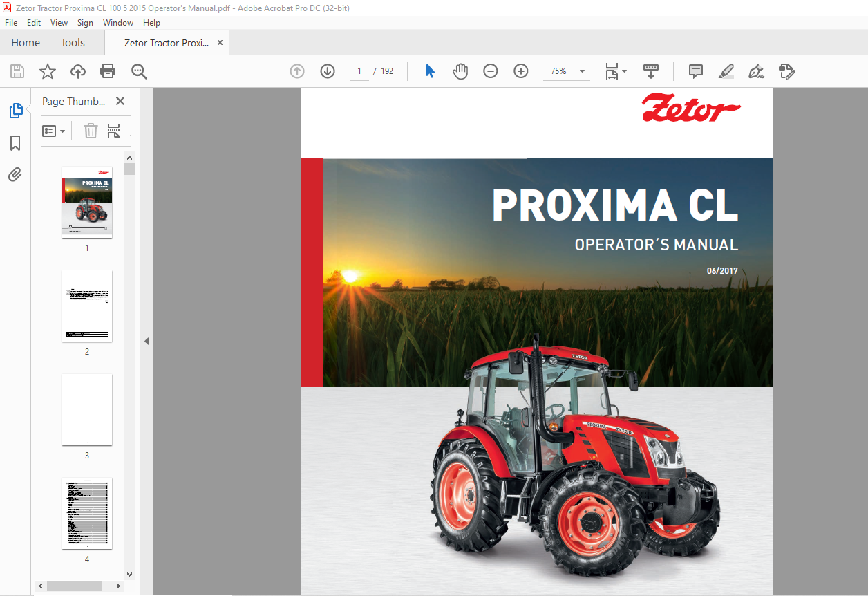Select the Highlight text pen
Screen dimensions: 868x596
pyautogui.click(x=726, y=71)
